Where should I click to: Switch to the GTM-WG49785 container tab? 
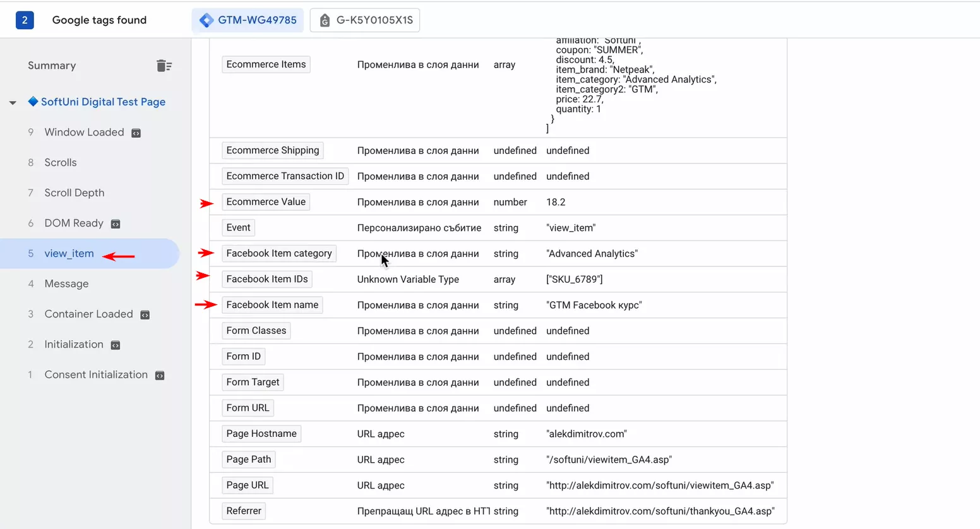(248, 20)
